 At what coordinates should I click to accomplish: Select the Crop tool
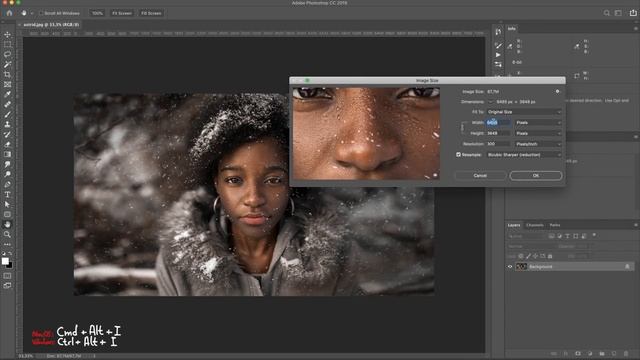pos(7,74)
